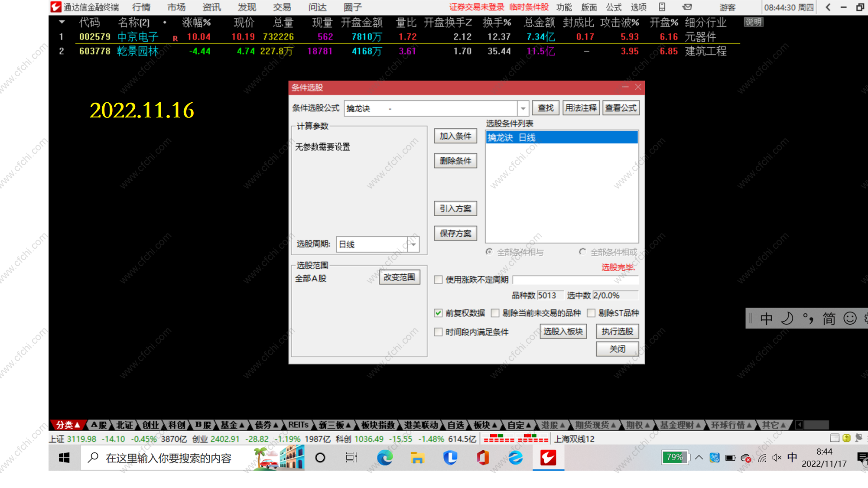The image size is (868, 488).
Task: Click the back arrow icon in title bar
Action: [828, 7]
